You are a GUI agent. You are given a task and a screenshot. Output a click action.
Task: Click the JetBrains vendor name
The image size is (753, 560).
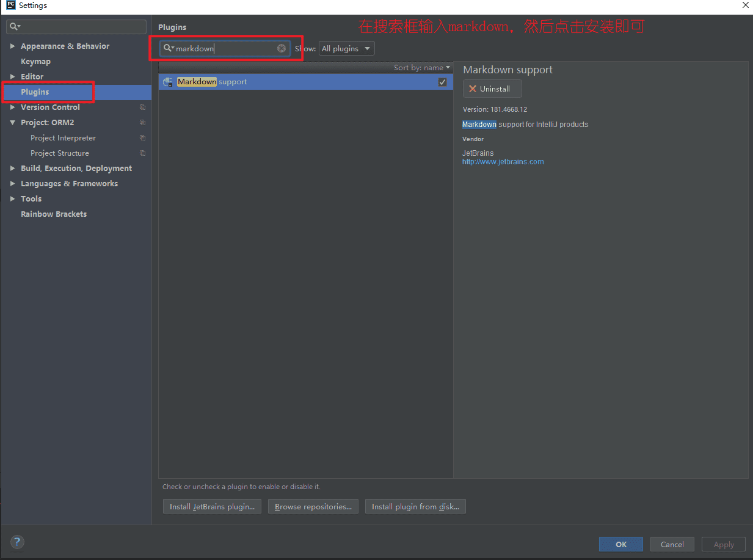[x=478, y=153]
